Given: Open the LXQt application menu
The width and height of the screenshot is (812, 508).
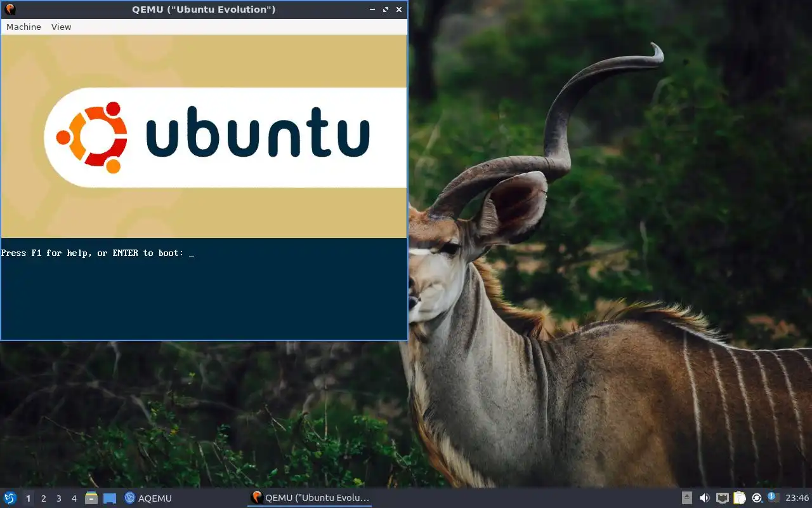Looking at the screenshot, I should tap(10, 498).
